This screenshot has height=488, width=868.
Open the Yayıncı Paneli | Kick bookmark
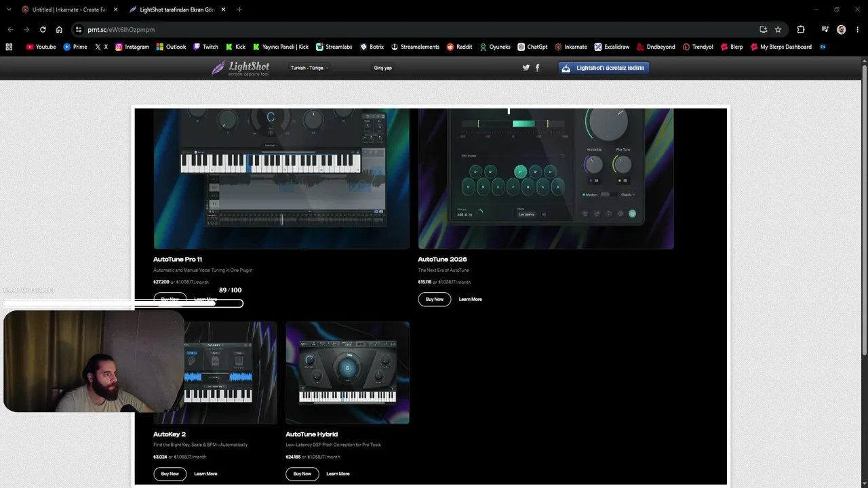281,47
